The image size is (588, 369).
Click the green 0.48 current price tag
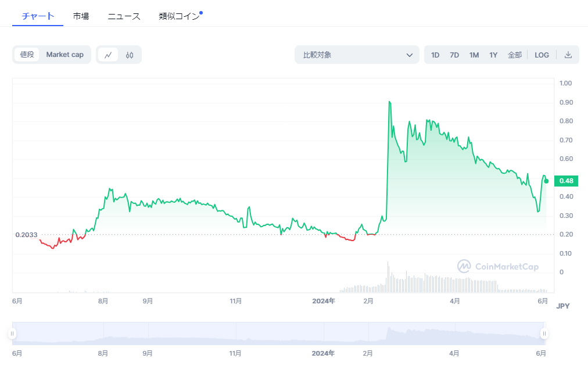click(566, 181)
